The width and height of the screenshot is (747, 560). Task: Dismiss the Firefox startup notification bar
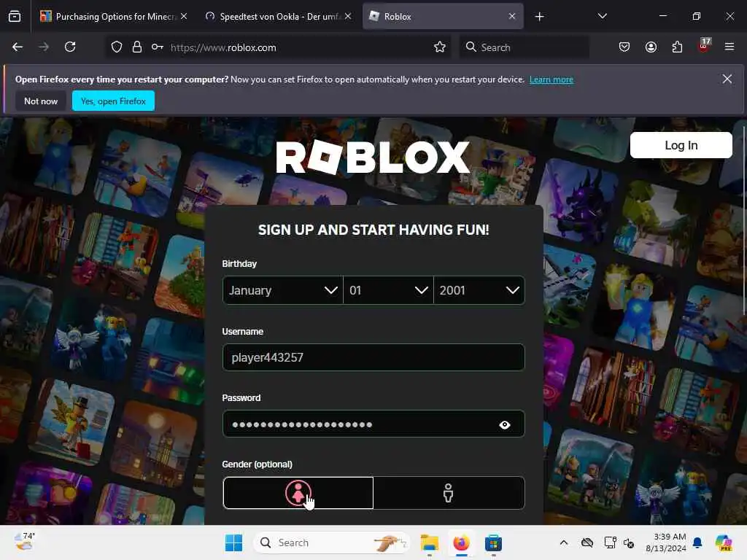727,79
